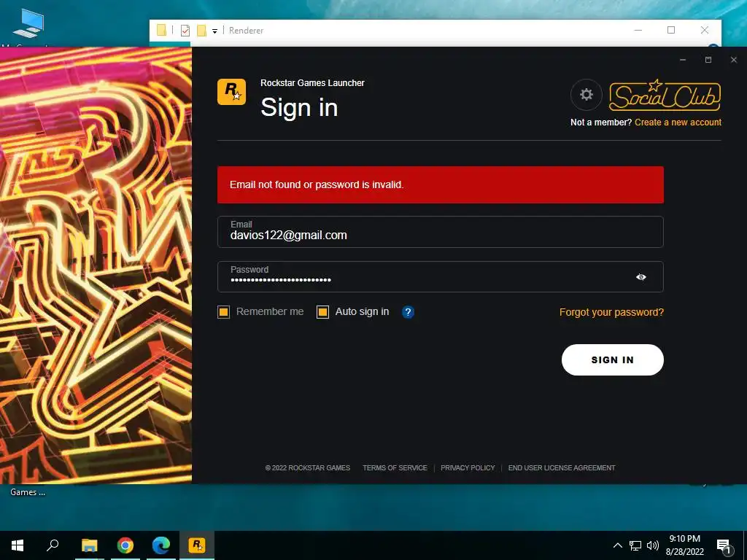
Task: Click the Social Club logo
Action: tap(665, 95)
